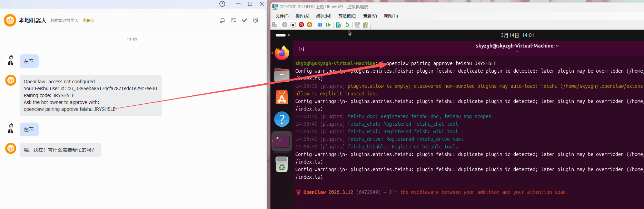The height and width of the screenshot is (209, 644).
Task: Click the red Shut Down icon
Action: click(301, 25)
